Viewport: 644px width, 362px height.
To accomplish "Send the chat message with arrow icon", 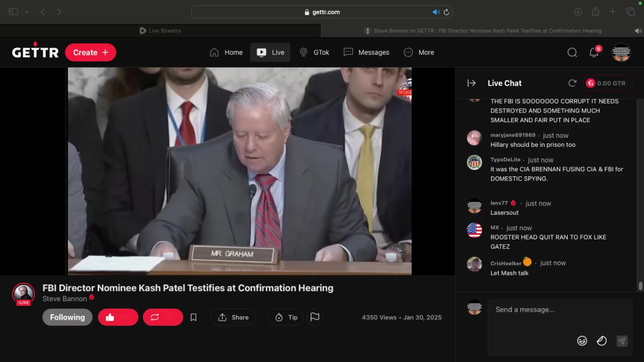I will click(x=622, y=341).
